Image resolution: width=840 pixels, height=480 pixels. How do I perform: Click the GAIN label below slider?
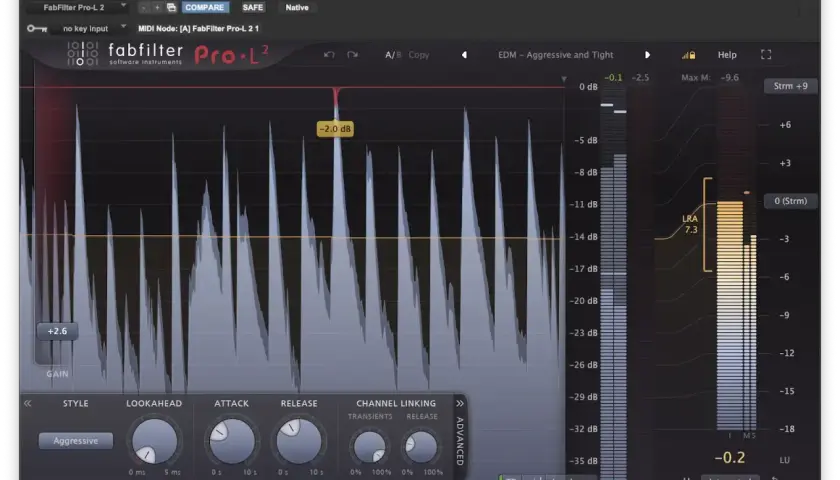tap(57, 374)
